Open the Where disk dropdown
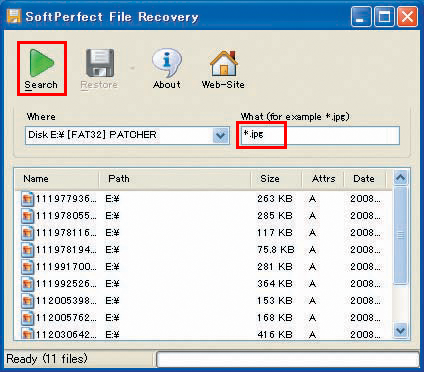This screenshot has width=424, height=372. (220, 135)
